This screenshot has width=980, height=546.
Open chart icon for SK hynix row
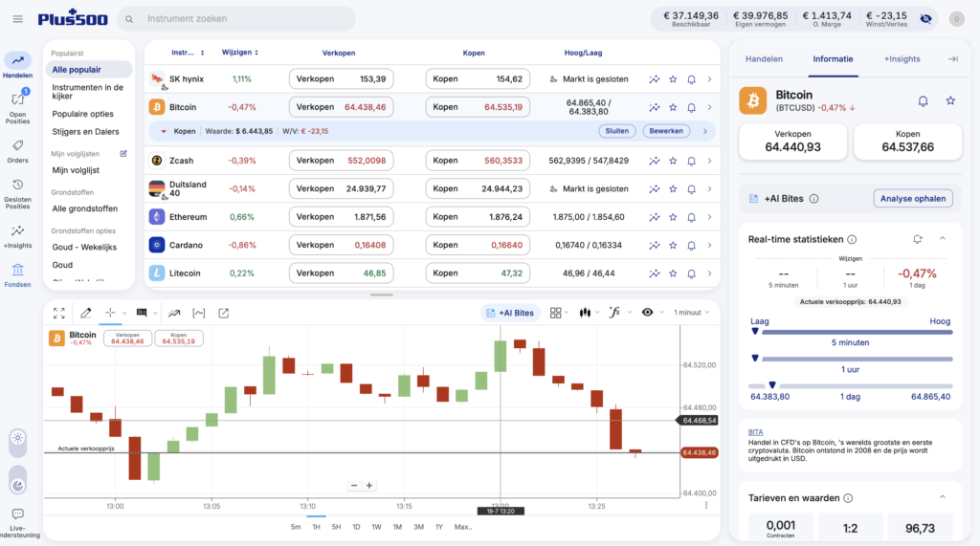(x=655, y=79)
